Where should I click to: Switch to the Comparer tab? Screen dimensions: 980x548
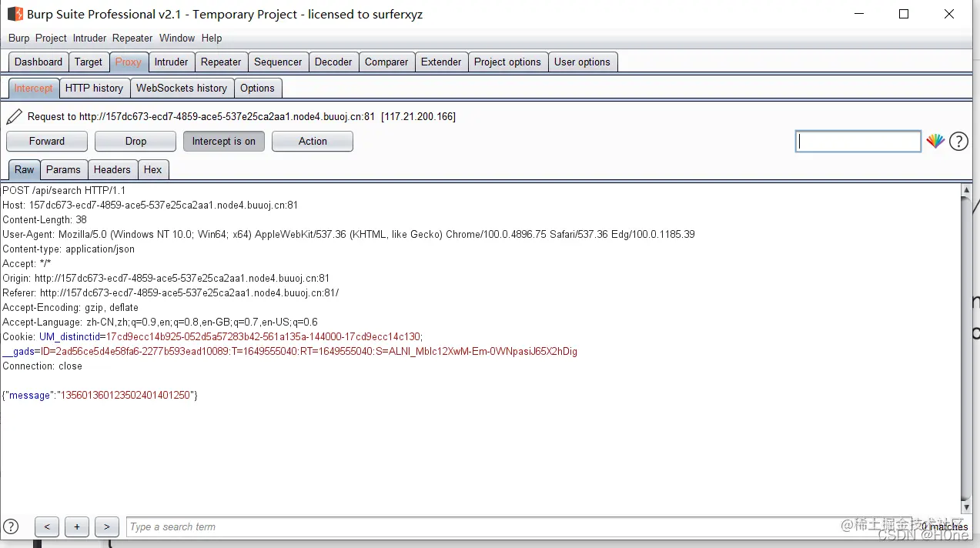click(x=386, y=62)
